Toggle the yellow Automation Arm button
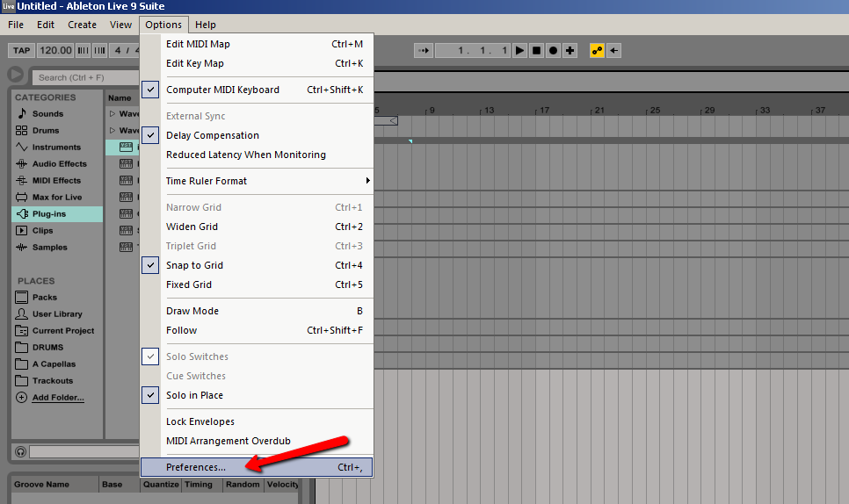This screenshot has height=504, width=849. tap(597, 50)
